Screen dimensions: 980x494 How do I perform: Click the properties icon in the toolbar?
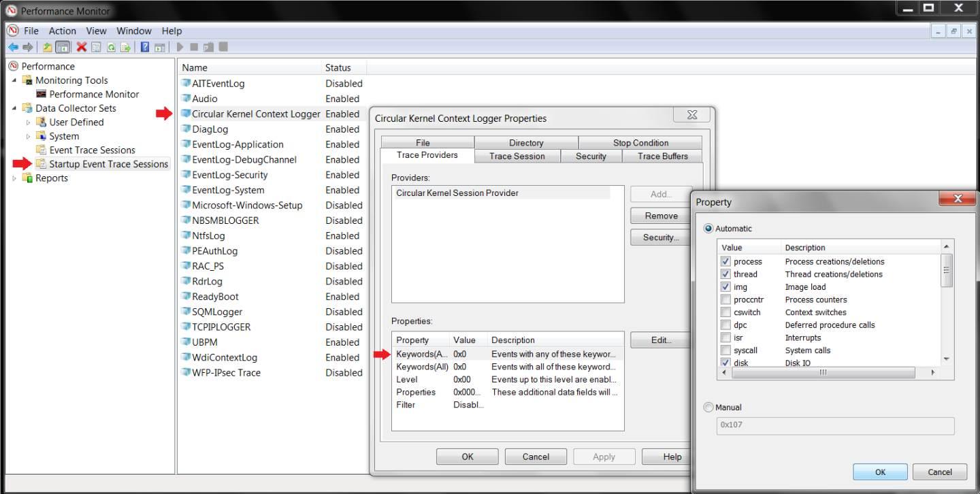[96, 46]
